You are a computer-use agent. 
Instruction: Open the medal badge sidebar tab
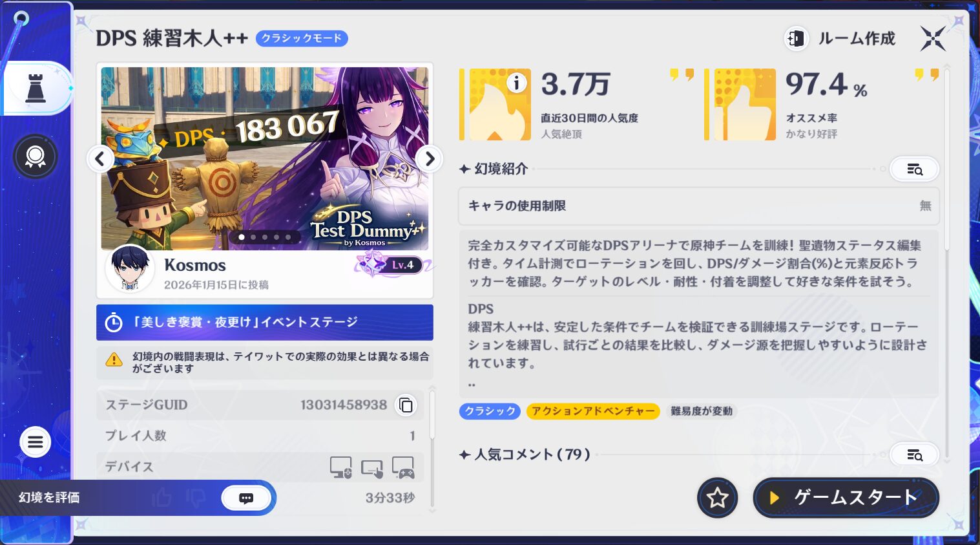[36, 156]
